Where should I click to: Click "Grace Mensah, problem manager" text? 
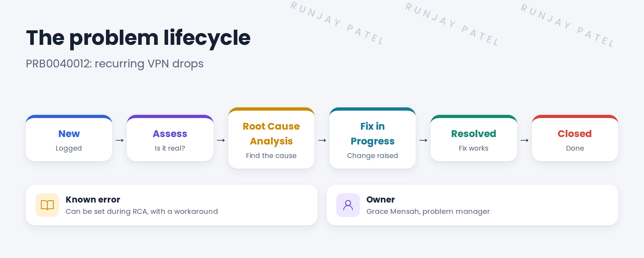(x=428, y=212)
